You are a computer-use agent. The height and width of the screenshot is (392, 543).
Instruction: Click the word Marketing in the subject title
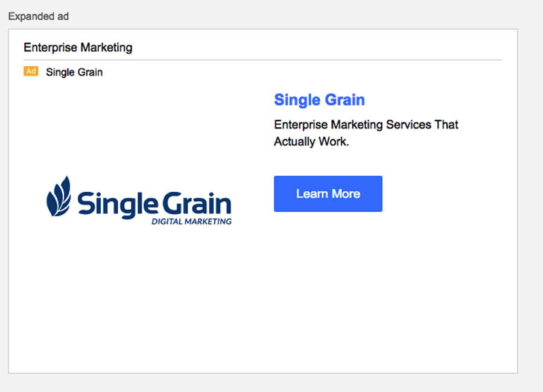coord(106,47)
